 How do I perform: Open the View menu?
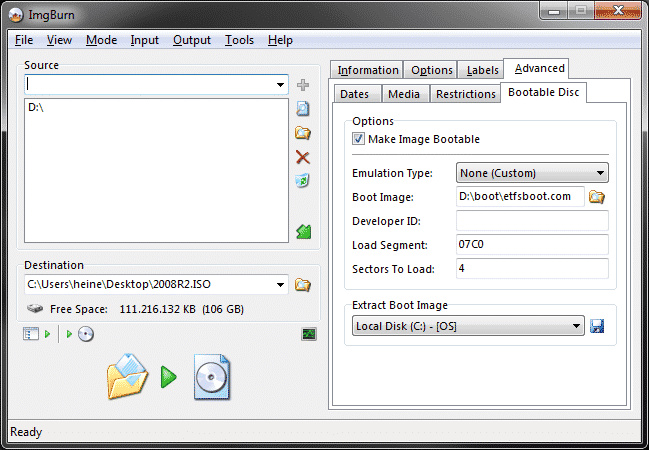point(59,40)
